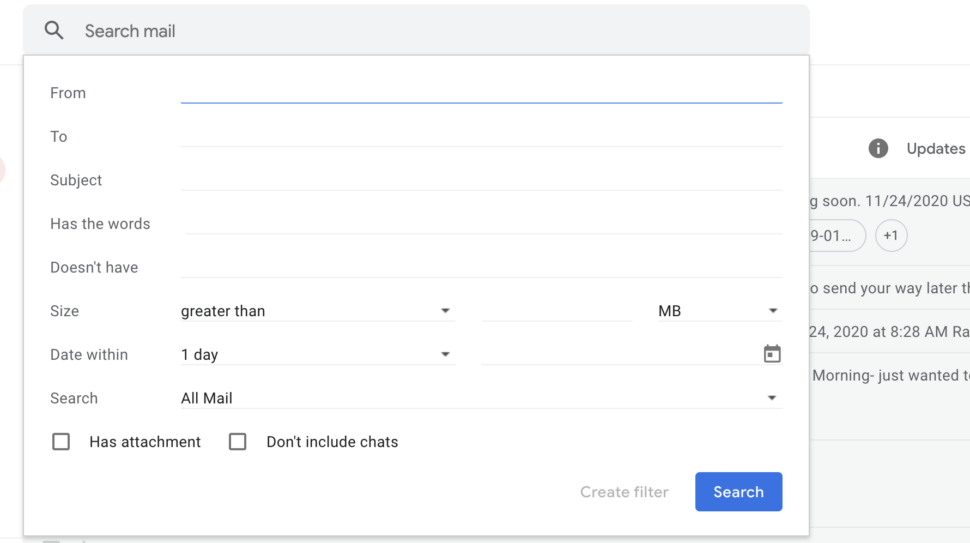Click the blue Search button
Screen dimensions: 970x543
coord(738,492)
